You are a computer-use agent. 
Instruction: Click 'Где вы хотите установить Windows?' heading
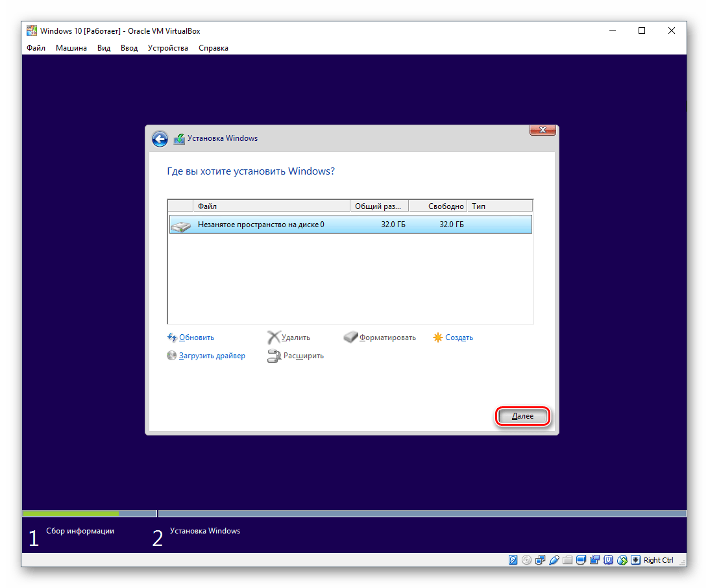point(251,171)
